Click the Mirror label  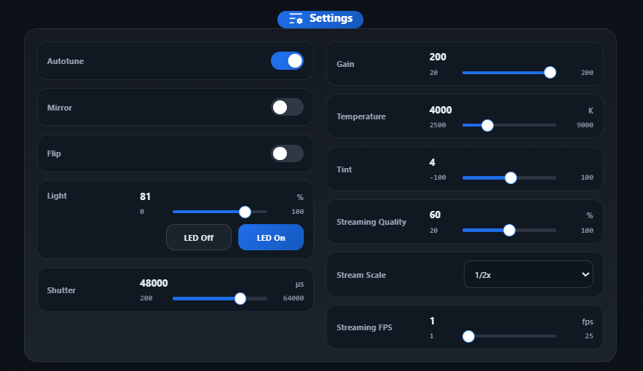59,108
